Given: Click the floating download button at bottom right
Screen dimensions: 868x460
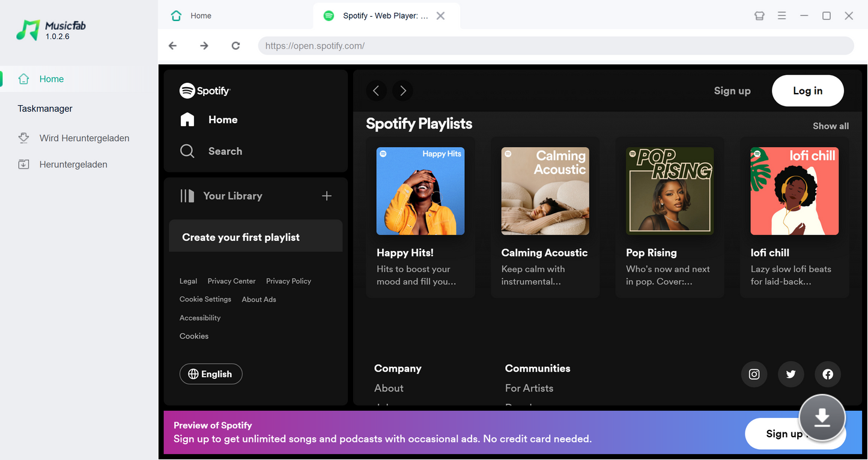Looking at the screenshot, I should pyautogui.click(x=822, y=418).
